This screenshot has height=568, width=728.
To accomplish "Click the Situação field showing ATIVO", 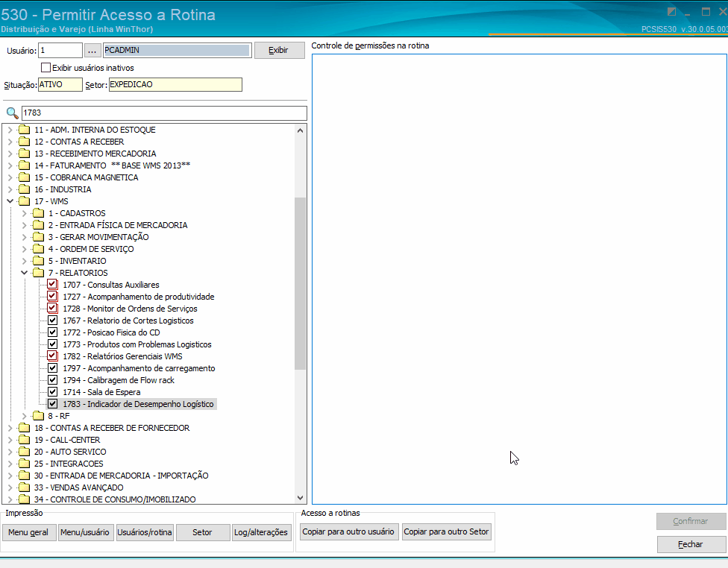I will coord(60,84).
